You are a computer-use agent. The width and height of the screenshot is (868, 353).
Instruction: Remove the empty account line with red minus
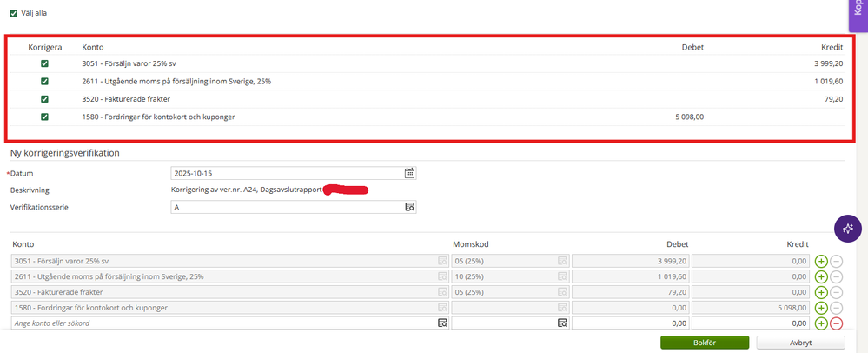(837, 323)
